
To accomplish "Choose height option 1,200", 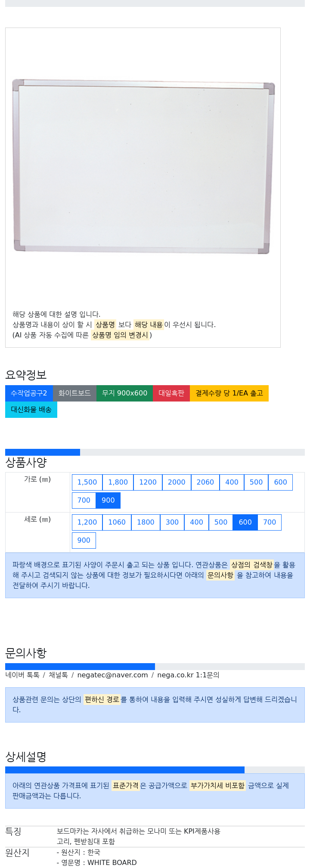I will [x=87, y=522].
